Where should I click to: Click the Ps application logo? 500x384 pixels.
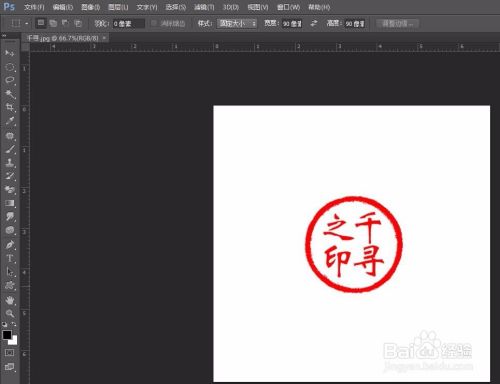(9, 6)
